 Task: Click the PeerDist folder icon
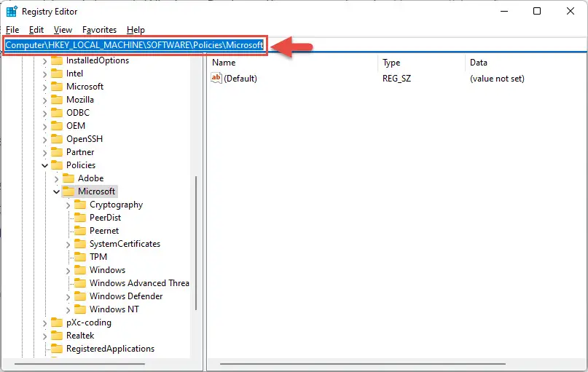[x=80, y=218]
